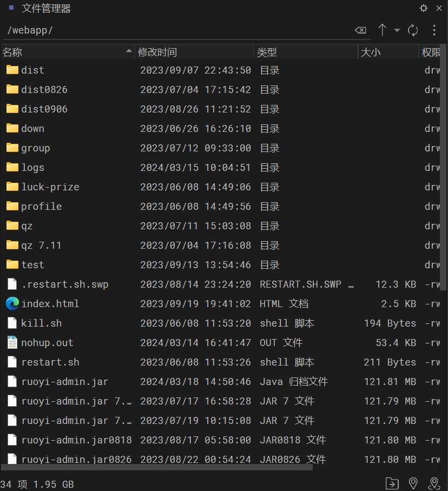Image resolution: width=448 pixels, height=491 pixels.
Task: Toggle the sort direction arrow in 名称 header
Action: click(129, 51)
